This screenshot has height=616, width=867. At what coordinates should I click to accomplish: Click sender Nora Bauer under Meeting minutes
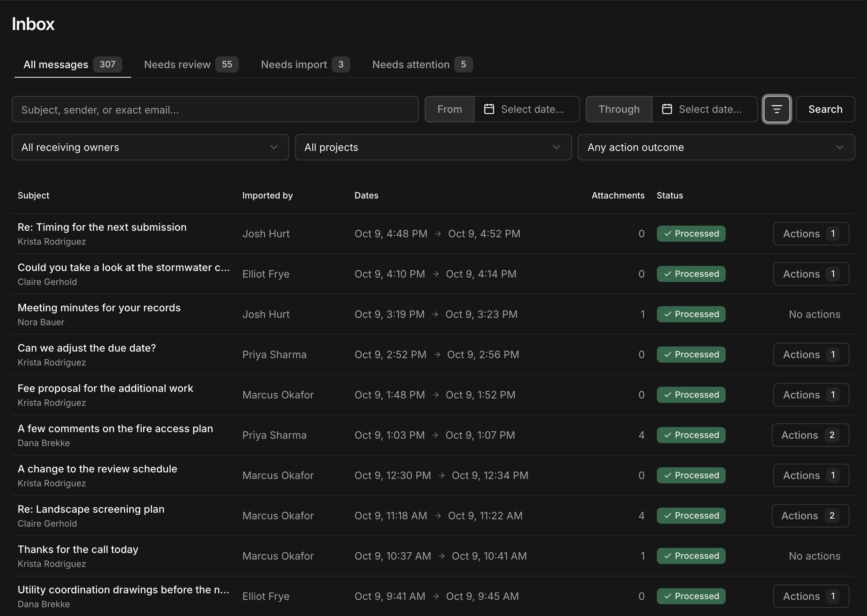click(x=41, y=322)
